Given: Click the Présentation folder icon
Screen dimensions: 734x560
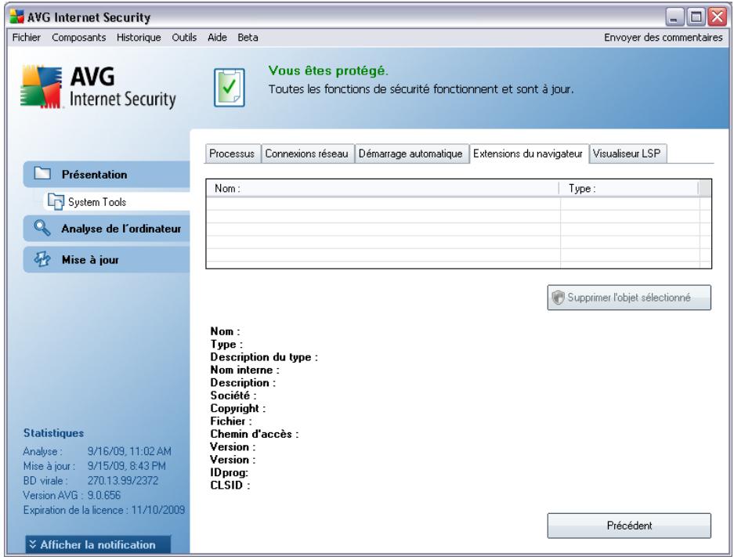Looking at the screenshot, I should 42,174.
